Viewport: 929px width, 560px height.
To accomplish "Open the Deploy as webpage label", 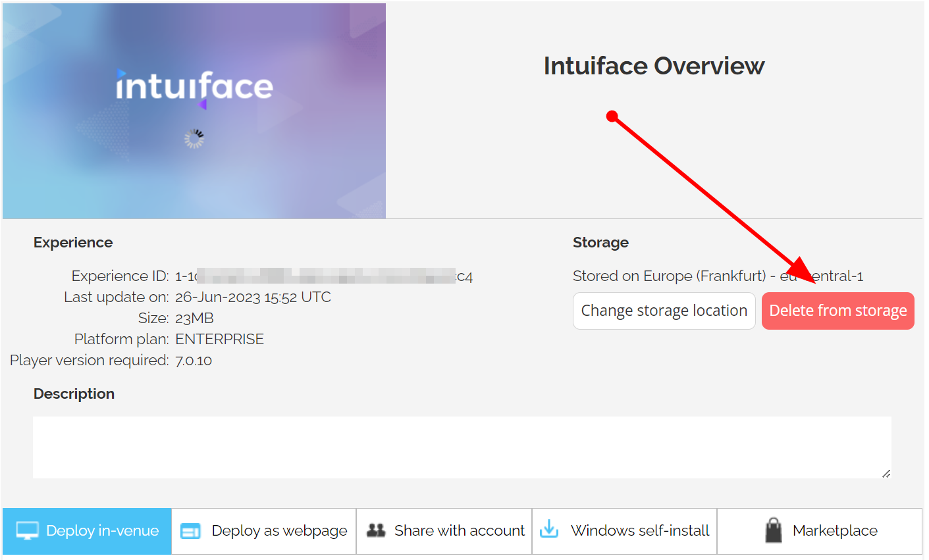I will coord(279,531).
